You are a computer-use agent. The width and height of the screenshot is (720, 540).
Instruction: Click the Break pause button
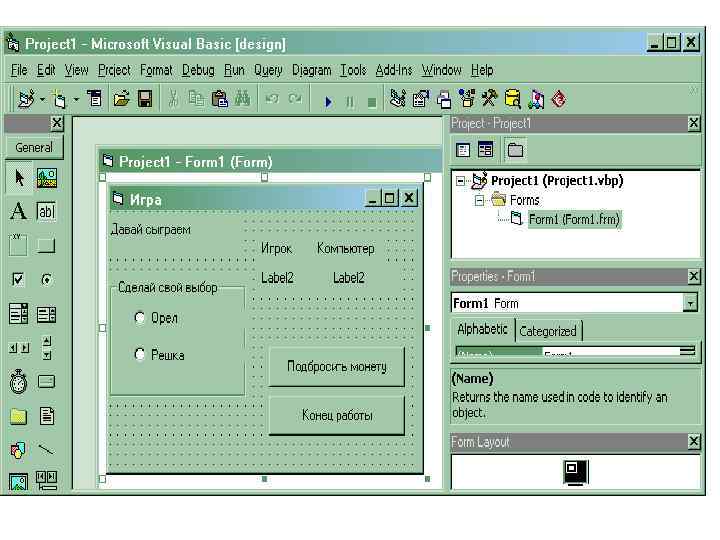point(350,101)
